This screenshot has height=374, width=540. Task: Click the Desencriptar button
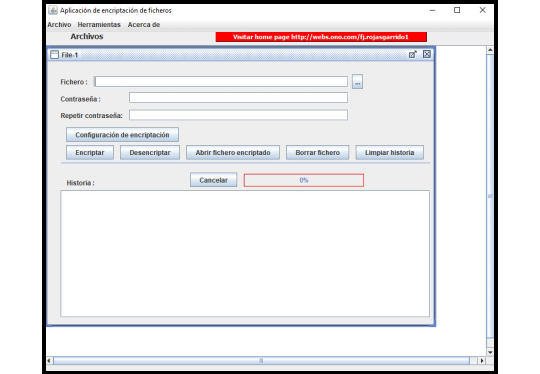(150, 153)
